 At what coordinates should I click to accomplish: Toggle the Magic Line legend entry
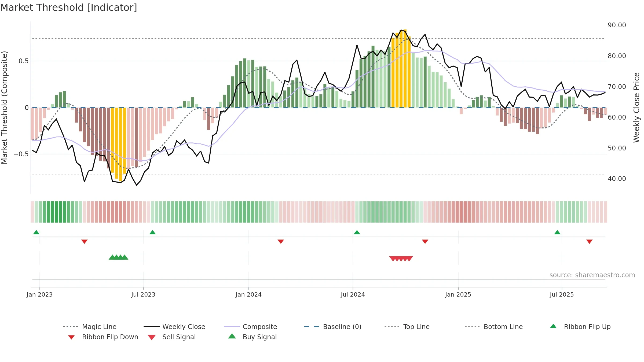pyautogui.click(x=90, y=327)
